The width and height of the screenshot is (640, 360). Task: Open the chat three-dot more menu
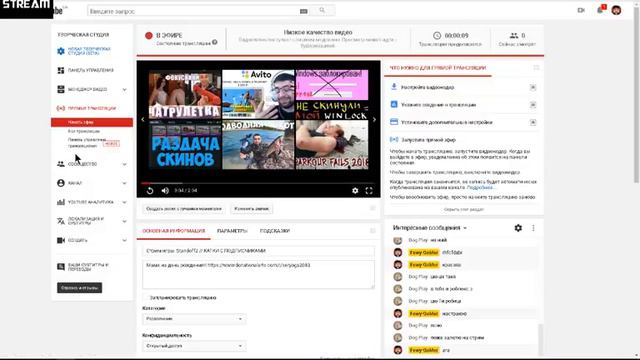[x=533, y=228]
